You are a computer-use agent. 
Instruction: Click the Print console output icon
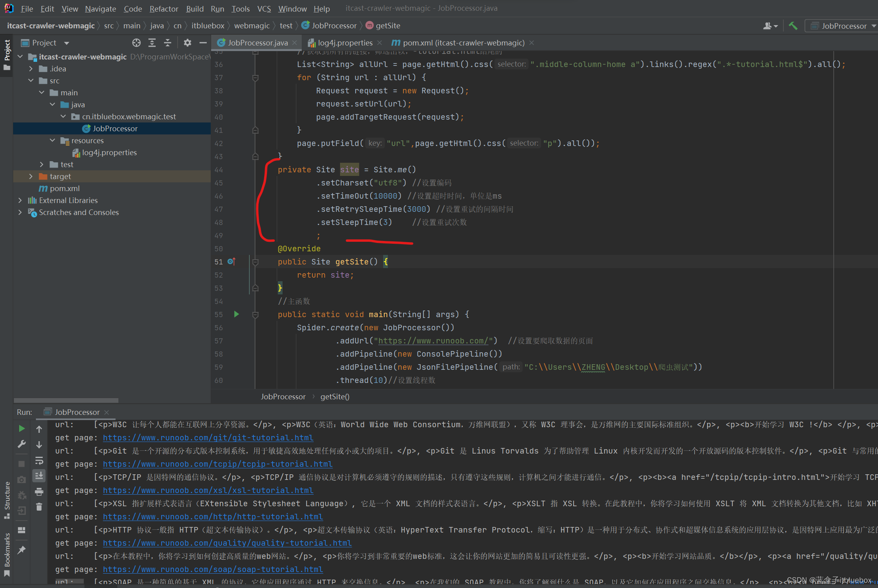[x=39, y=491]
